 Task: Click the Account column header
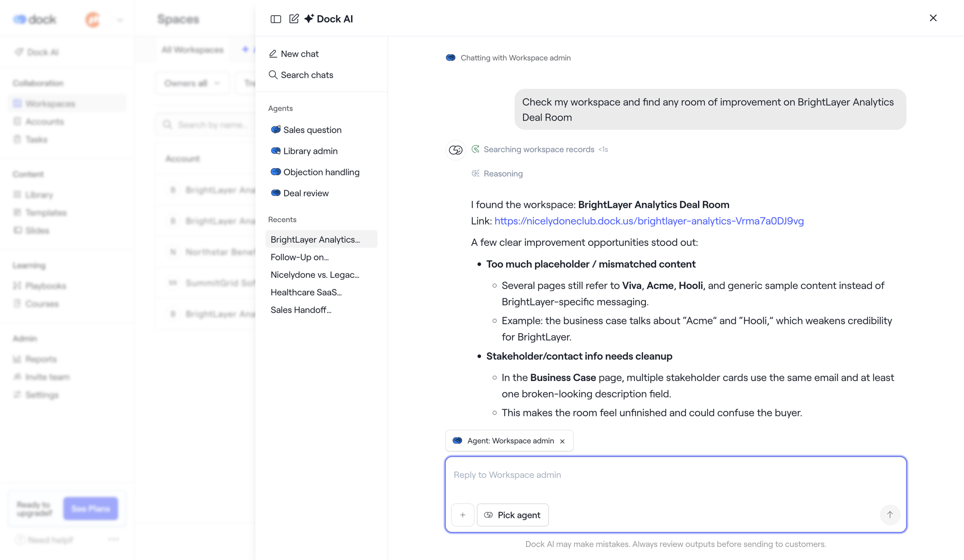[x=183, y=159]
